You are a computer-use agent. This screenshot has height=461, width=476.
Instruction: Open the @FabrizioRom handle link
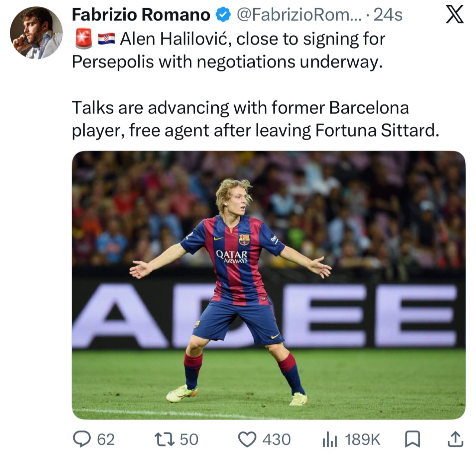coord(296,15)
